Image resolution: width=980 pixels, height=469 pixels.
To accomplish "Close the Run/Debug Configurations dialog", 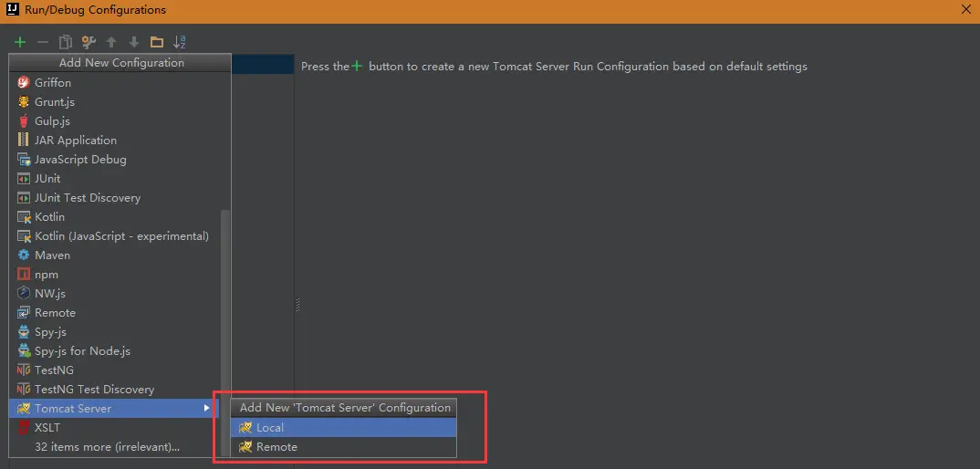I will coord(965,10).
